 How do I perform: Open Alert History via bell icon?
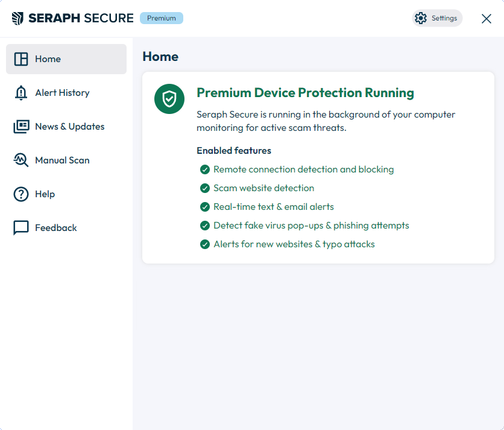pos(21,93)
